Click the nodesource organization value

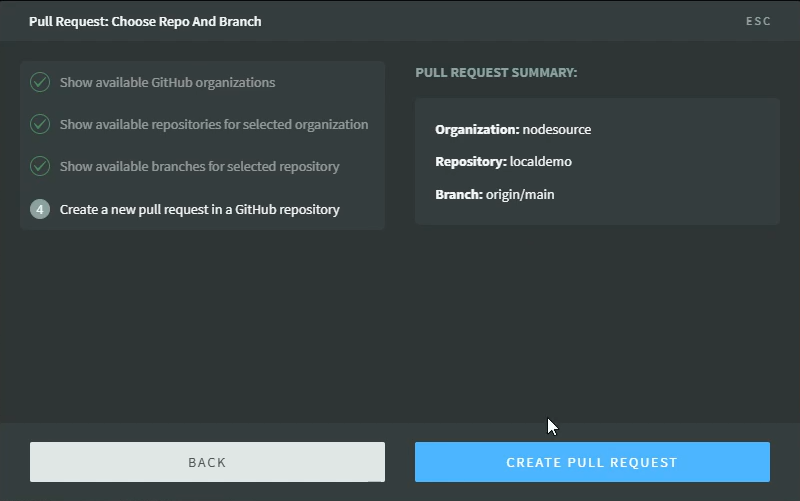click(x=556, y=130)
